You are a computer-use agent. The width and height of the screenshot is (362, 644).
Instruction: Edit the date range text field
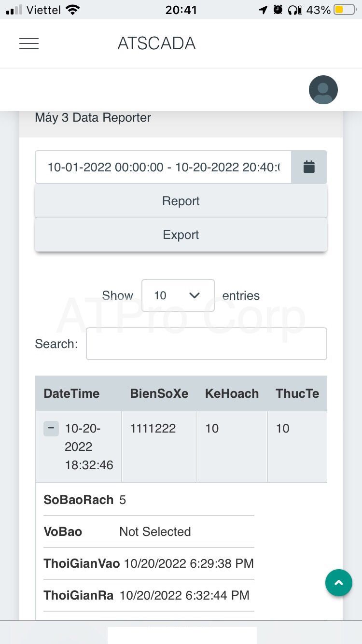click(x=163, y=167)
